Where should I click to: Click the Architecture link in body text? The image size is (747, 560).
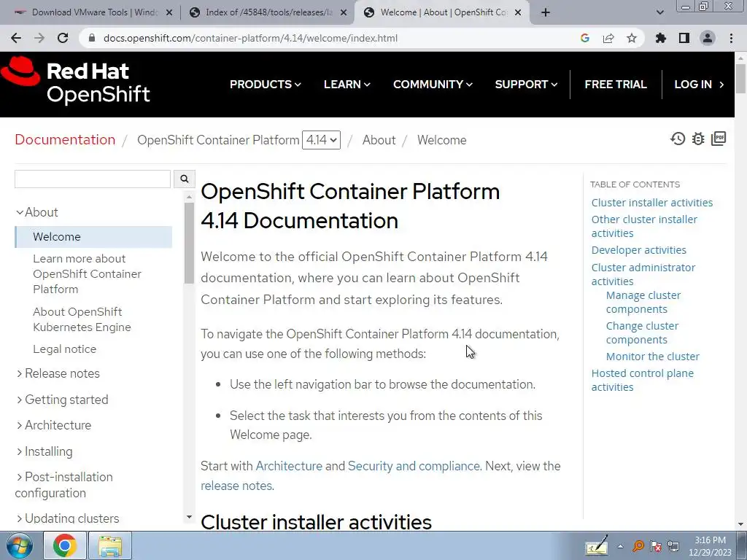[289, 466]
